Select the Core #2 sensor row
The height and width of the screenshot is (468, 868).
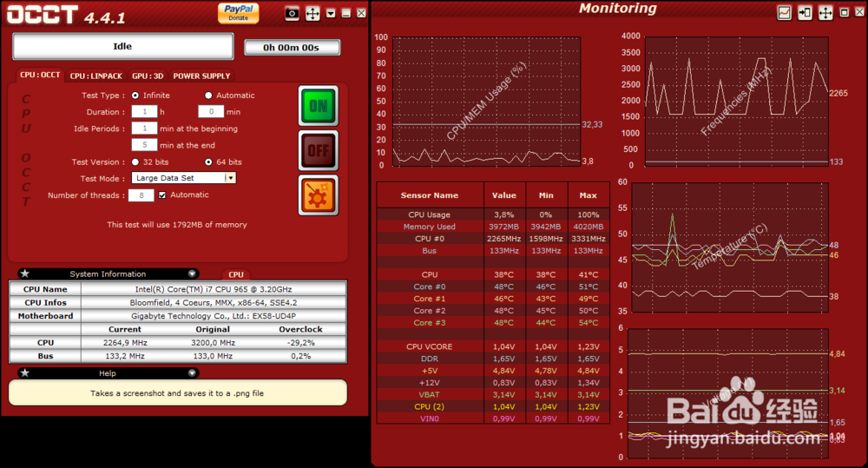point(493,311)
